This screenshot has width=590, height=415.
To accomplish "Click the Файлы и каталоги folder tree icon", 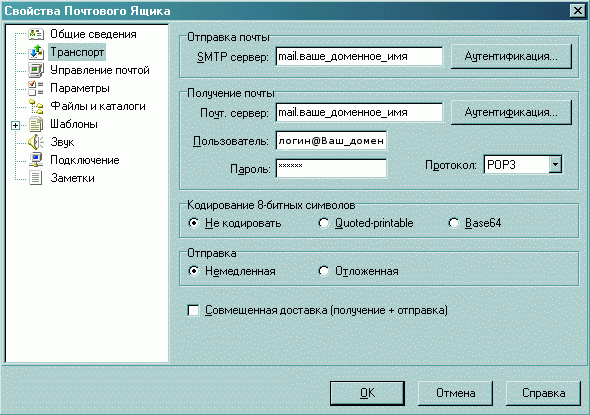I will (x=36, y=106).
